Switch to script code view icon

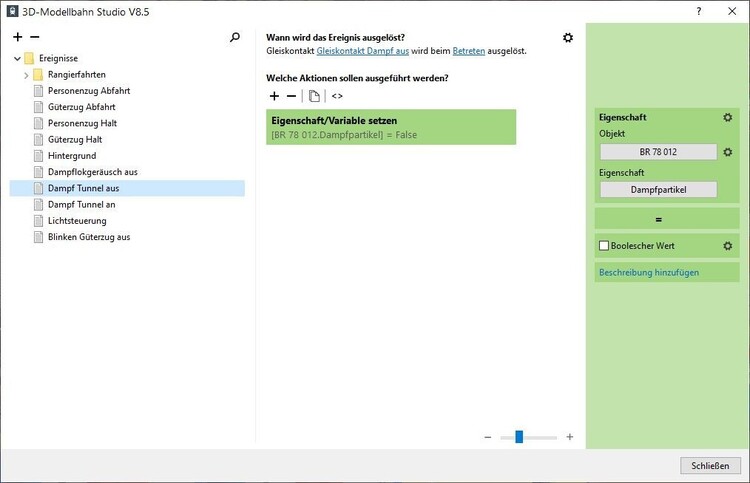(x=337, y=96)
